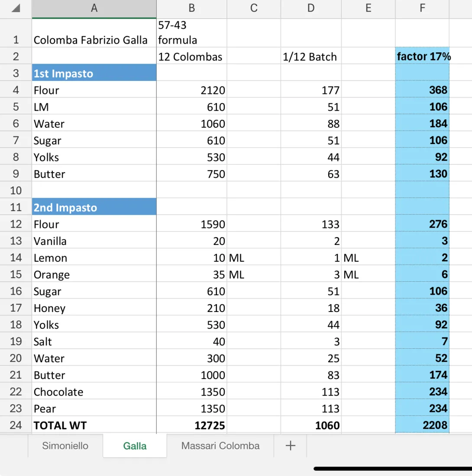The width and height of the screenshot is (472, 476).
Task: Select the TOTAL WT value 12725
Action: (191, 425)
